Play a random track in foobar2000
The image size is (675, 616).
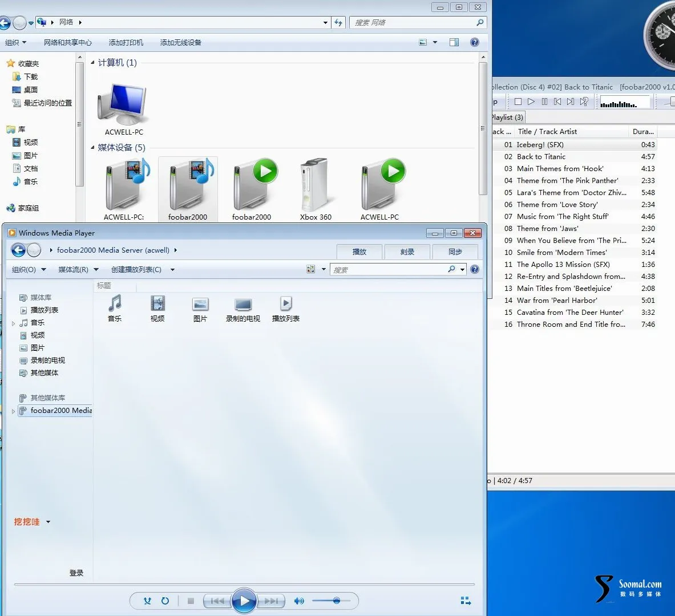click(584, 102)
